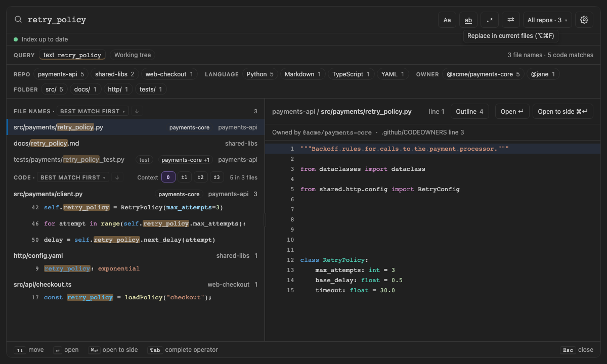
Task: Click .github/CODEOWNERS line 3 link
Action: (422, 132)
